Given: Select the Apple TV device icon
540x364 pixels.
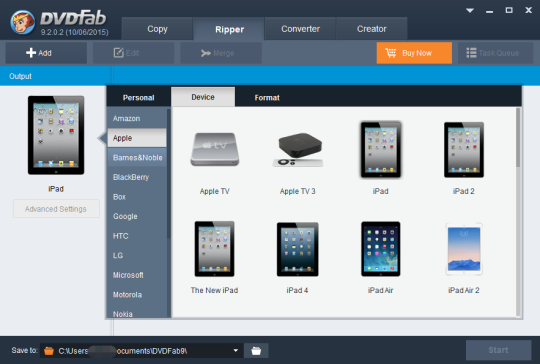Looking at the screenshot, I should coord(215,149).
